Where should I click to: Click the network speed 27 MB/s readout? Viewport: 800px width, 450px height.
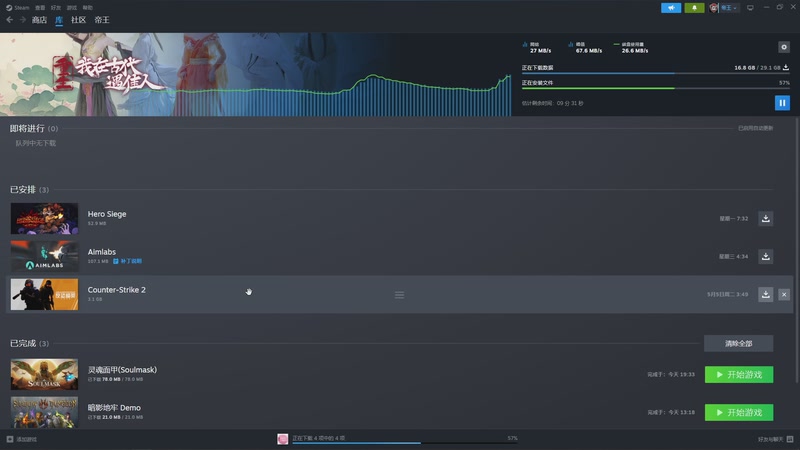click(537, 47)
